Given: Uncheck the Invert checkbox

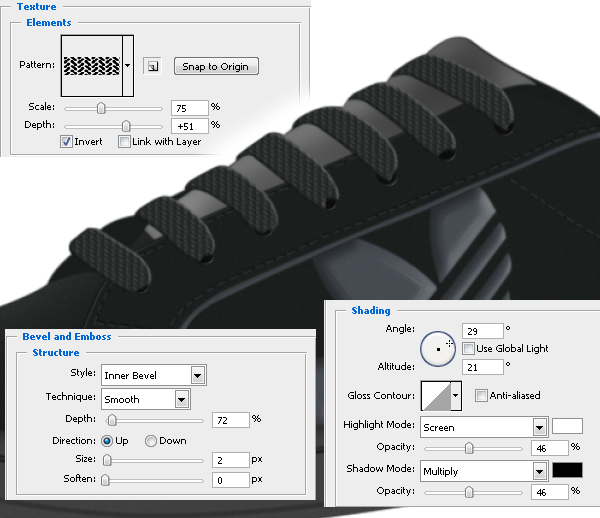Looking at the screenshot, I should (x=66, y=142).
